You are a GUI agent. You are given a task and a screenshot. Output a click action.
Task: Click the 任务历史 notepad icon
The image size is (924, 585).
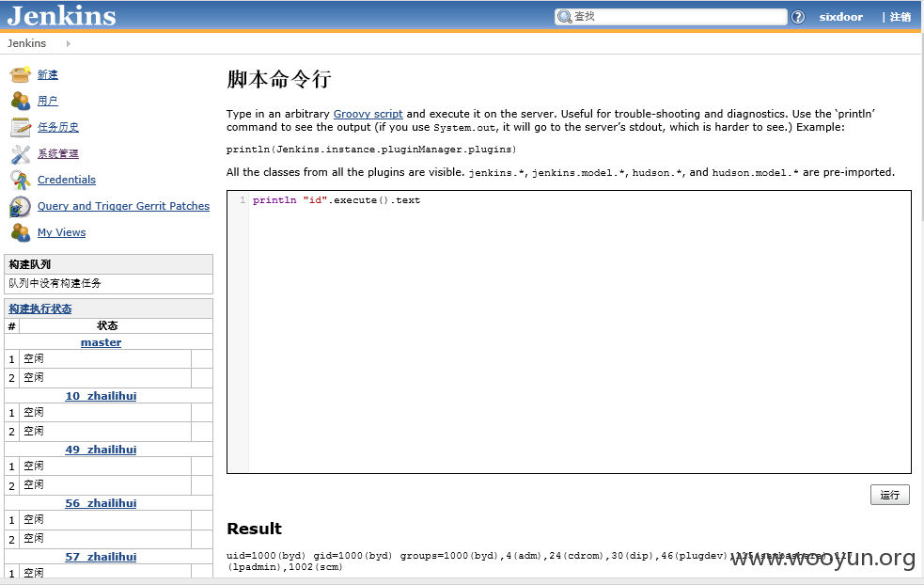(20, 127)
